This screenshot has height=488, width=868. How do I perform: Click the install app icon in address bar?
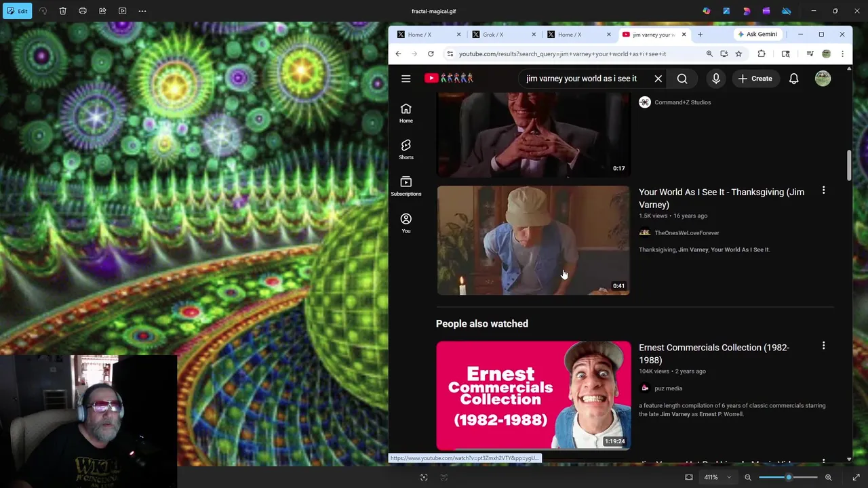coord(724,54)
